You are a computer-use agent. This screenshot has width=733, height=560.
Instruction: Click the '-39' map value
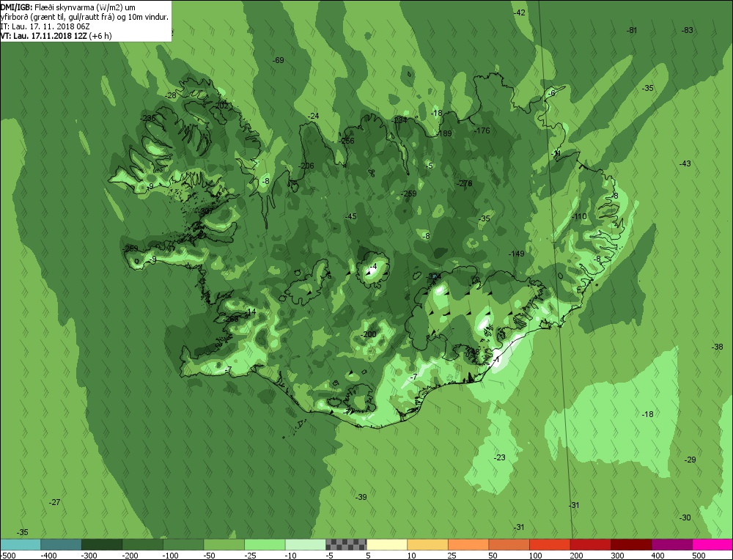point(361,498)
